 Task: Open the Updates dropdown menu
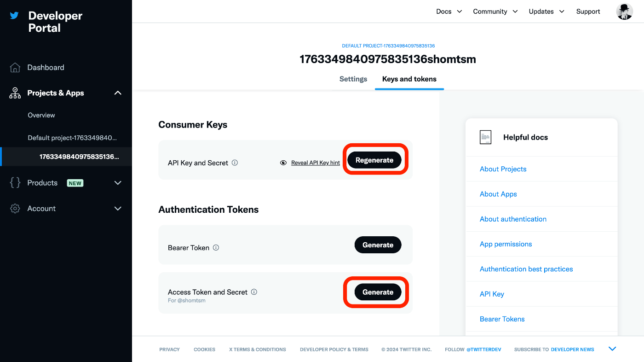pyautogui.click(x=546, y=12)
